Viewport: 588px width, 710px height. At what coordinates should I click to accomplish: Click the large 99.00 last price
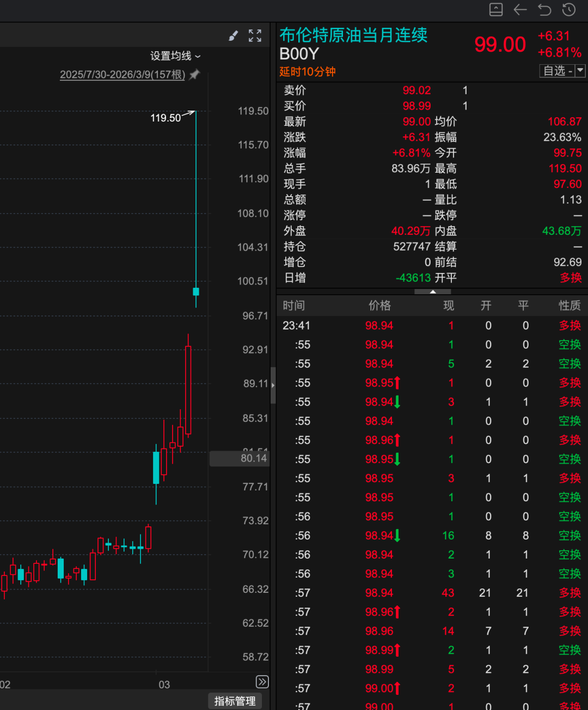coord(500,45)
